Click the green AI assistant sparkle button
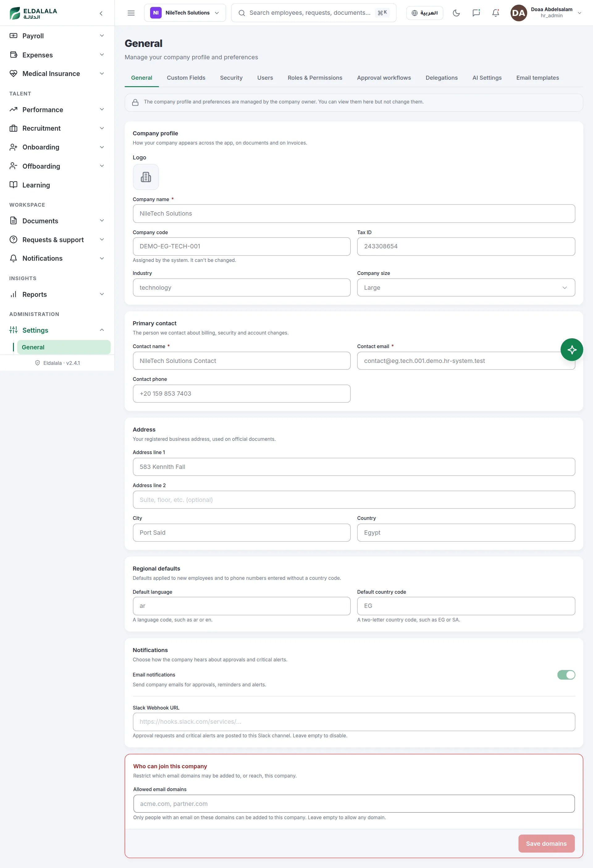The image size is (593, 868). coord(572,350)
